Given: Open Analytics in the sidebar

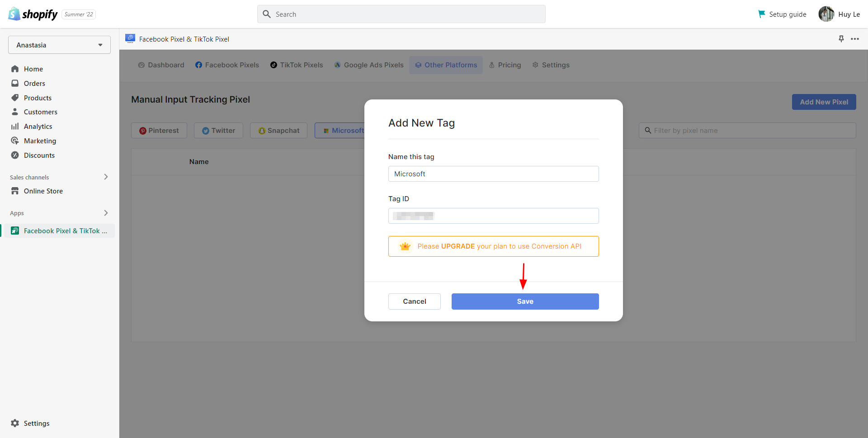Looking at the screenshot, I should coord(38,126).
